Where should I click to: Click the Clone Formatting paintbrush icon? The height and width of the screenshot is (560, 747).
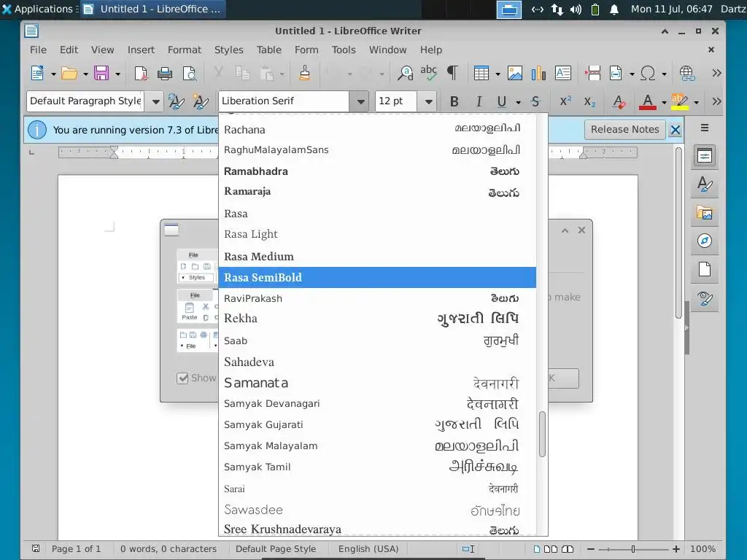pos(304,74)
